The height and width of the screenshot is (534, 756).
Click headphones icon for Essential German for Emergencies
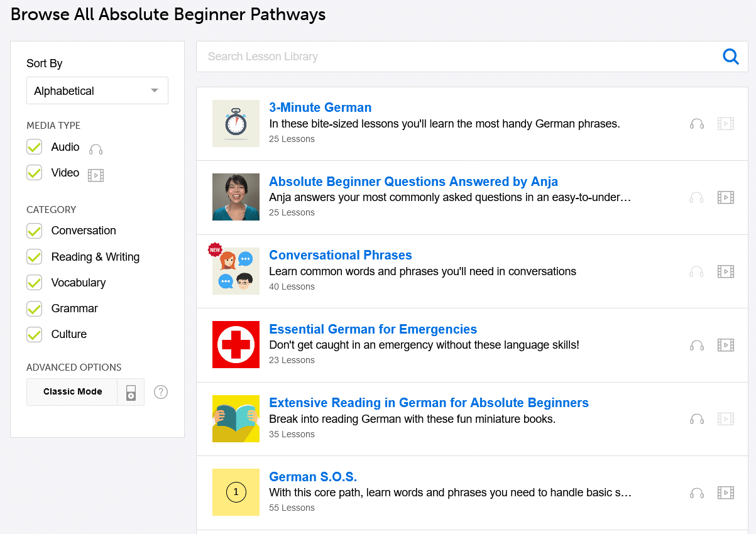[x=697, y=346]
